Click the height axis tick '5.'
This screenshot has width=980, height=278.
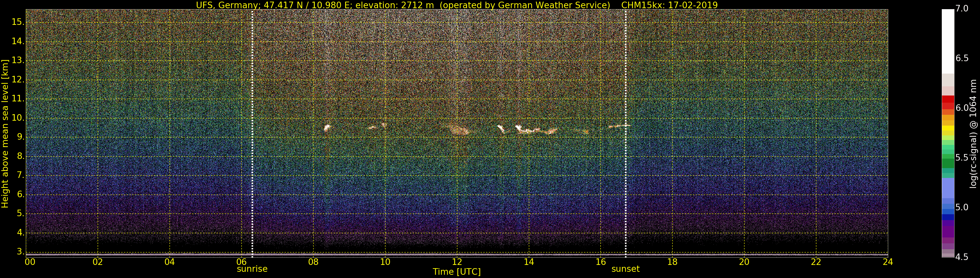20,214
